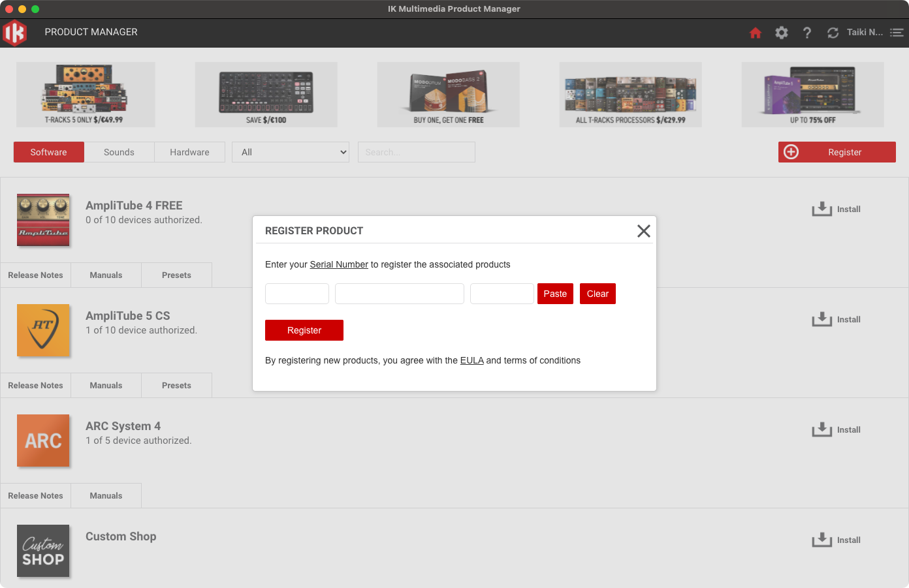Screen dimensions: 909x588
Task: Open the All T-RackS Processors banner
Action: click(x=631, y=95)
